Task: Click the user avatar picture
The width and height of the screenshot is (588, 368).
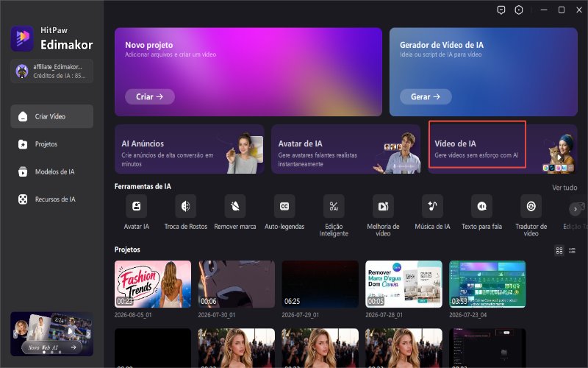Action: [x=22, y=71]
